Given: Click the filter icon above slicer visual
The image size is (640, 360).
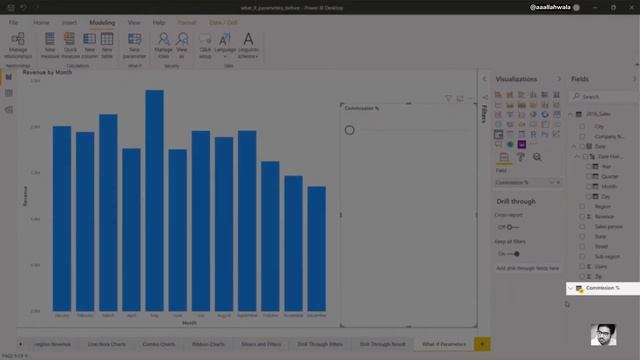Looking at the screenshot, I should tap(448, 98).
